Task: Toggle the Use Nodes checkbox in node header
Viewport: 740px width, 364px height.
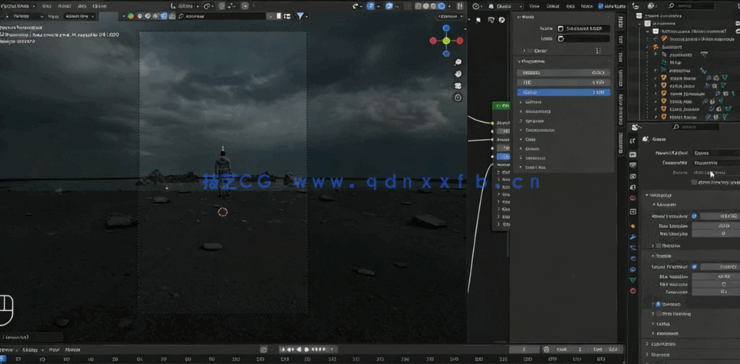Action: coord(601,6)
